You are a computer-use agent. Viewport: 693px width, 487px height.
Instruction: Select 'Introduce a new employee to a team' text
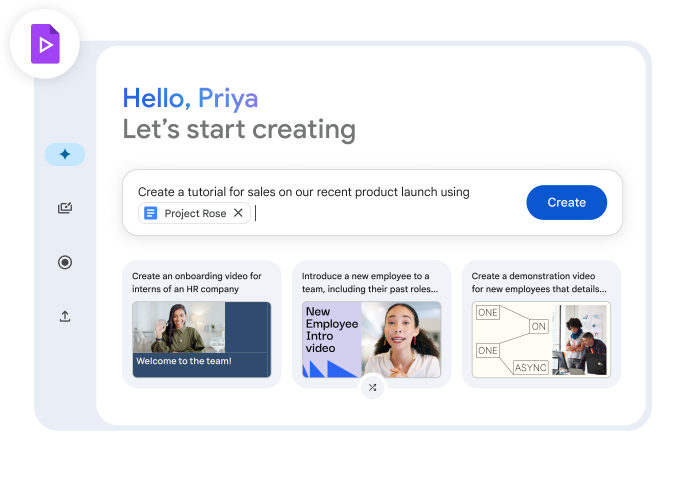[x=370, y=282]
